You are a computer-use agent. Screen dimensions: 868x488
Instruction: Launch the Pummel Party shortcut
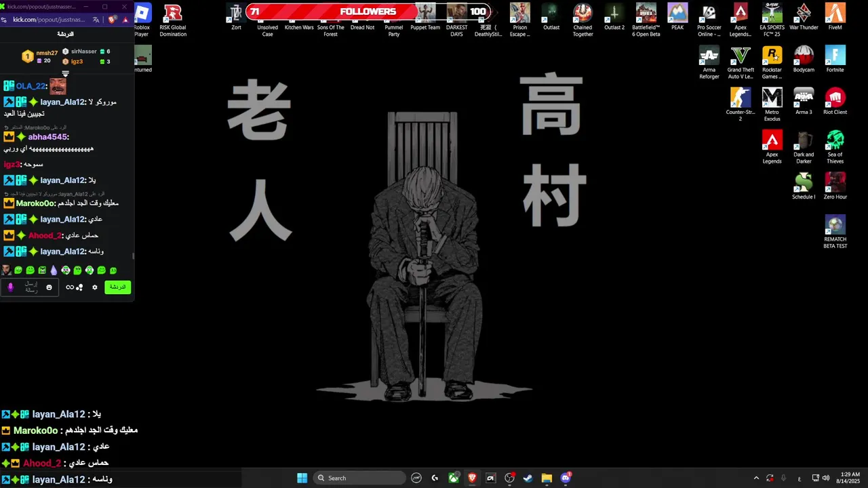(393, 20)
